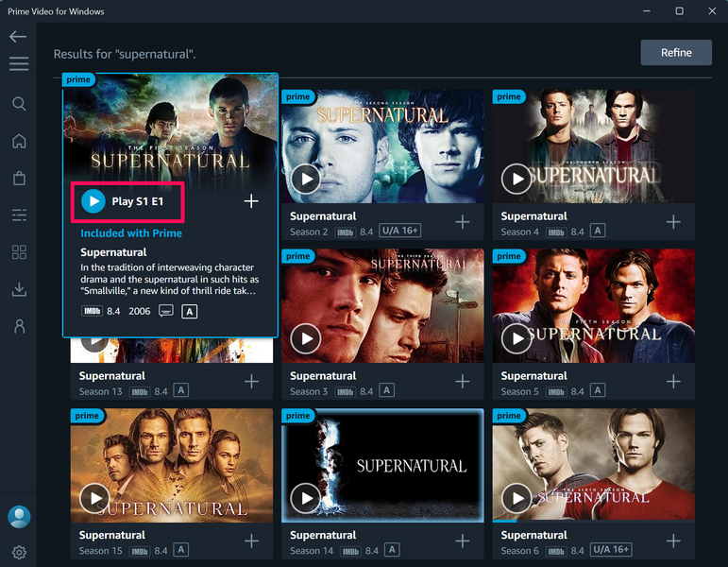Go to Home via the house icon
The image size is (728, 567).
pos(19,141)
